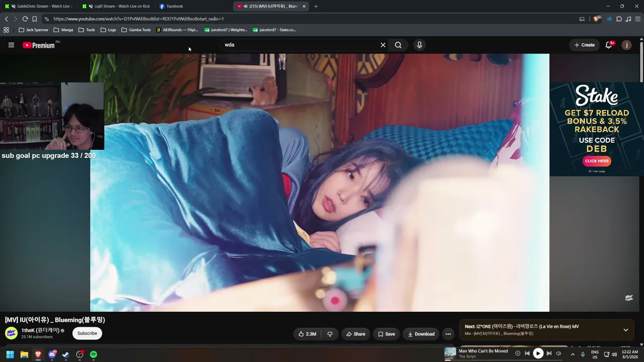644x362 pixels.
Task: Toggle taskbar media player volume
Action: [558, 353]
